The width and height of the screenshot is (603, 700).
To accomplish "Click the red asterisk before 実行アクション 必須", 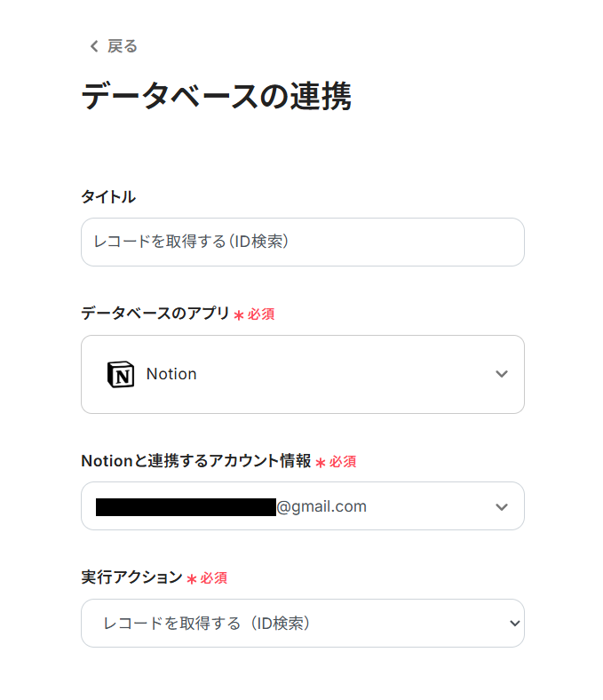I will 191,579.
